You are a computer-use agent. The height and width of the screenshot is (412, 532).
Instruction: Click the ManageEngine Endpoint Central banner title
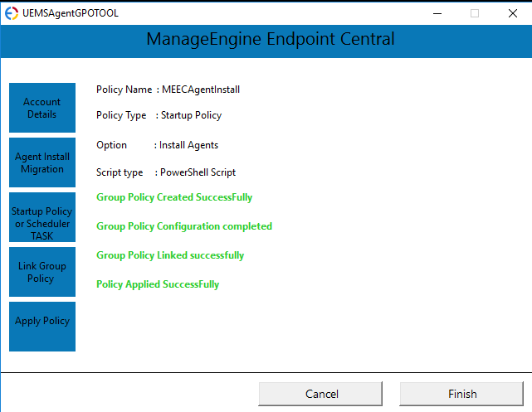click(271, 39)
